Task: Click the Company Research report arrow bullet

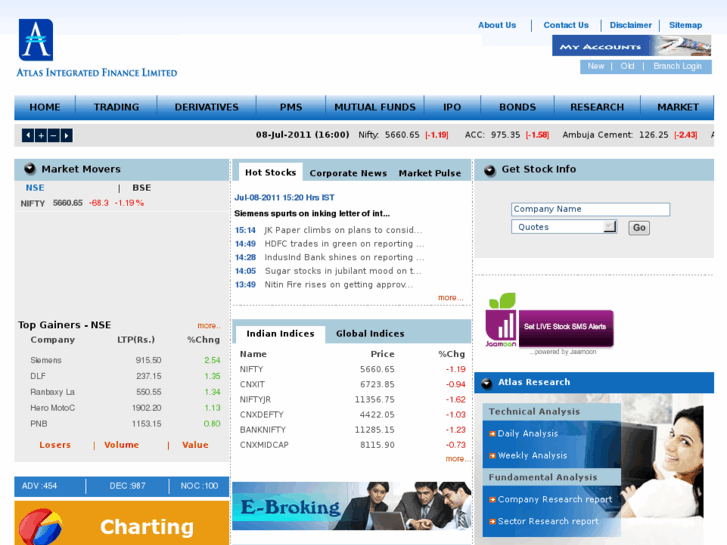Action: click(492, 500)
